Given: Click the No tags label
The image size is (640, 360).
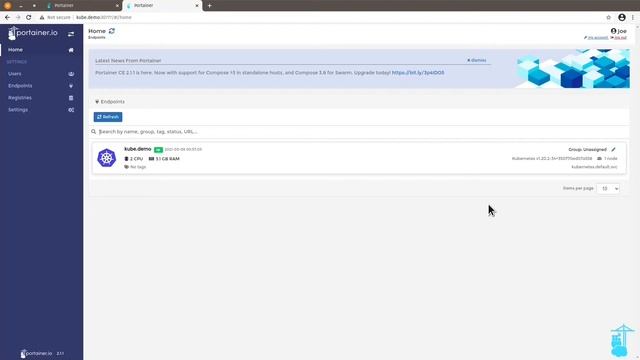Looking at the screenshot, I should click(135, 167).
